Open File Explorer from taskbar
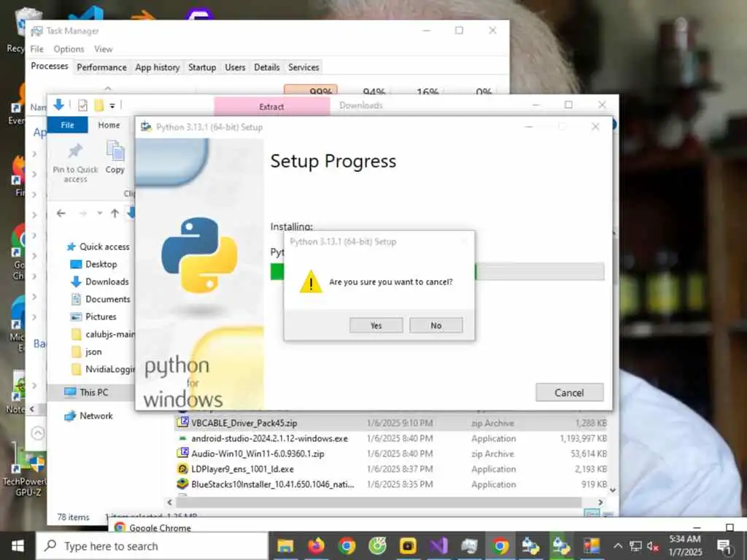 coord(285,545)
